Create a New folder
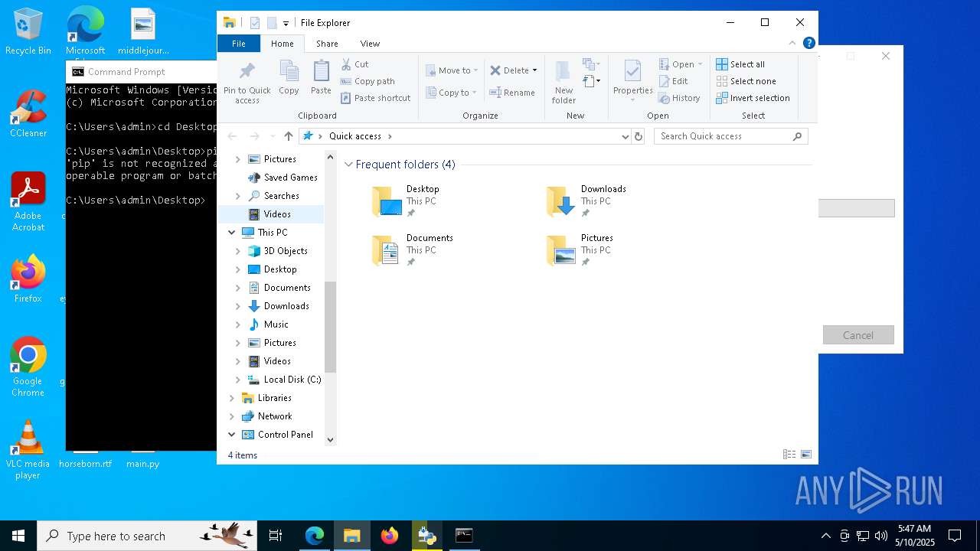 coord(563,83)
